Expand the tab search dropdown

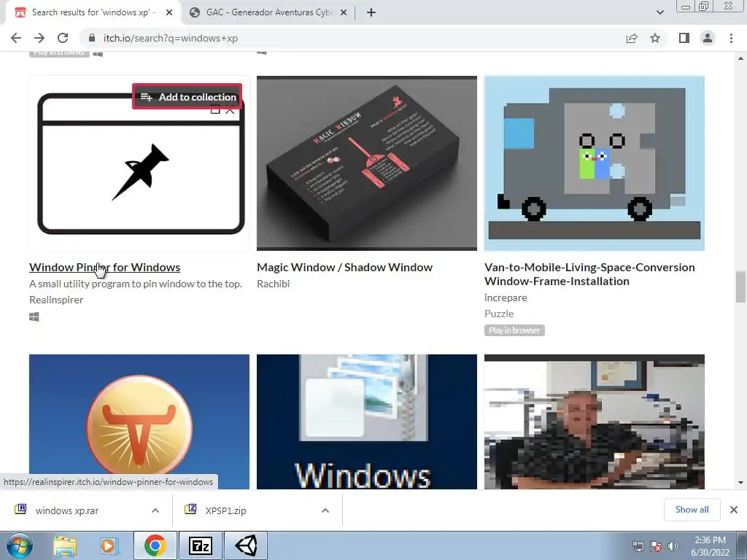click(659, 12)
